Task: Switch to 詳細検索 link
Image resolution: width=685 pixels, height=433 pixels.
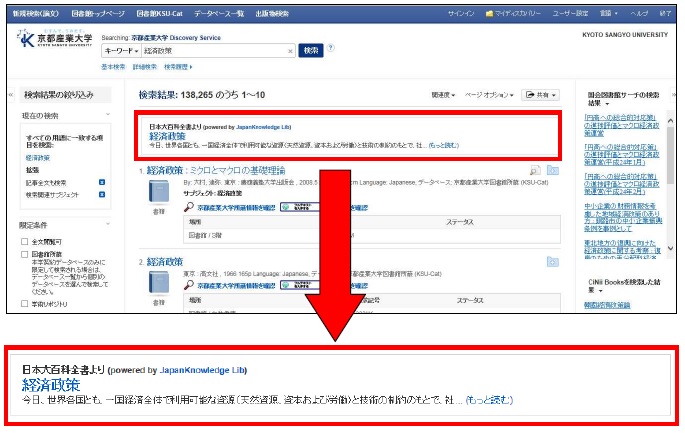Action: (x=145, y=67)
